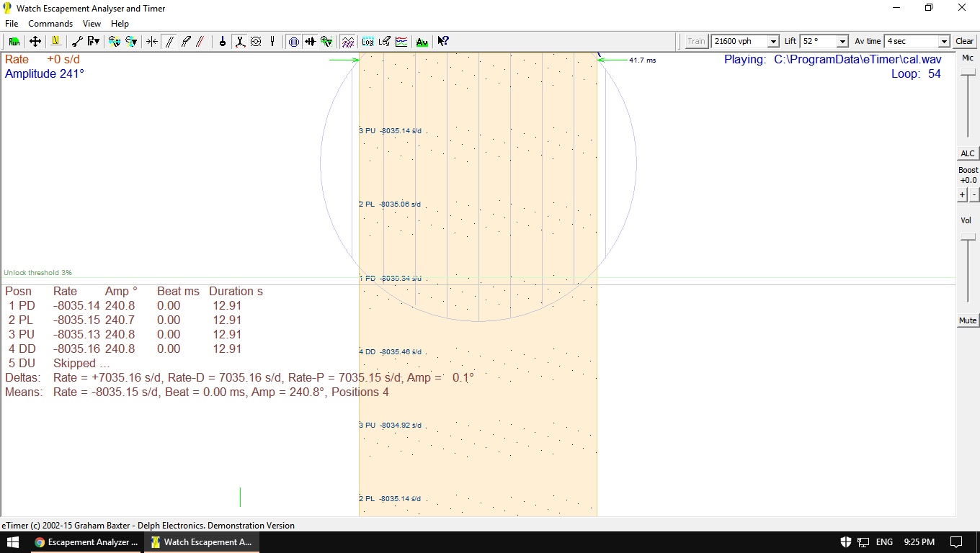Viewport: 980px width, 553px height.
Task: Click the '3 PU -8034.92 s/d' trace label
Action: pos(390,426)
